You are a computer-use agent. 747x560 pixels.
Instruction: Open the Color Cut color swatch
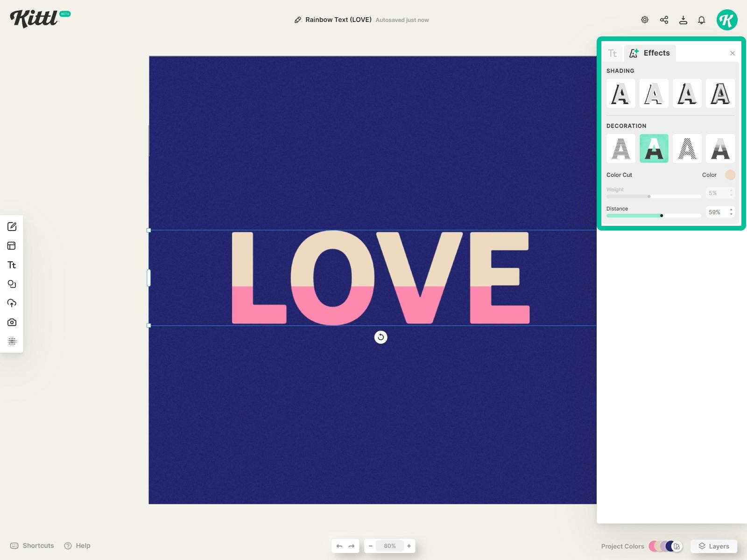pyautogui.click(x=730, y=175)
